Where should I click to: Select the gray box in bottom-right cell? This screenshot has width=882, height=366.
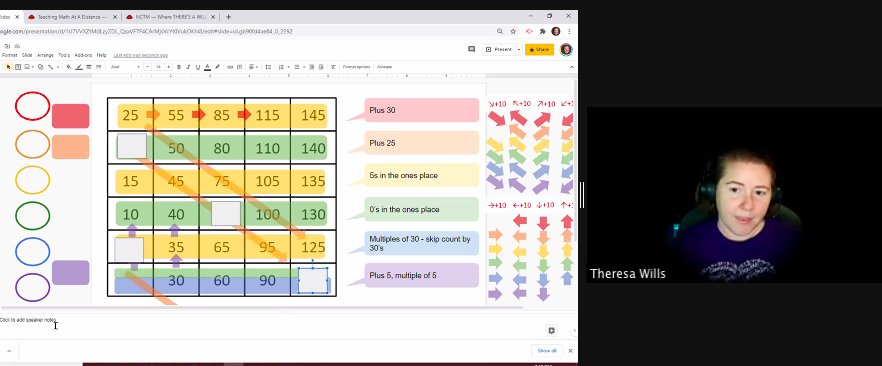pos(313,280)
